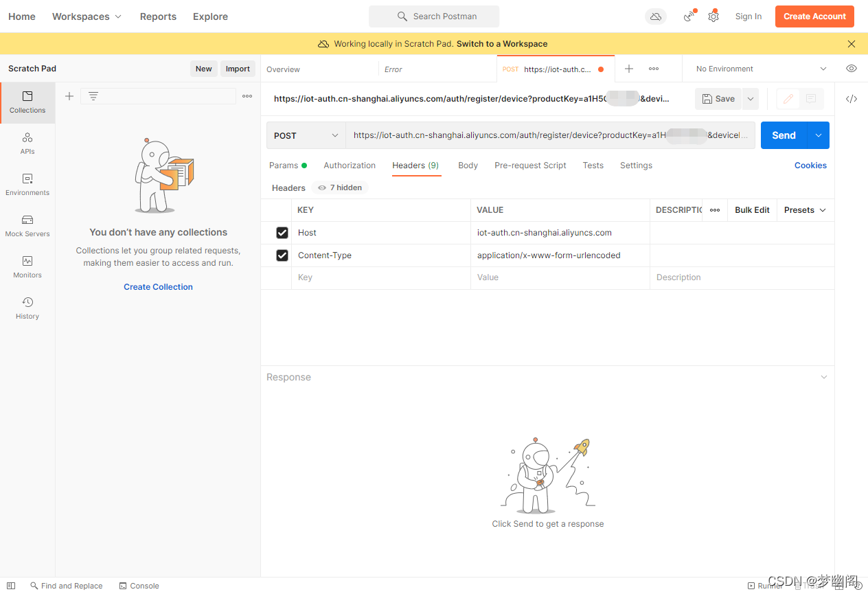
Task: Close the Scratch Pad yellow banner
Action: click(852, 44)
